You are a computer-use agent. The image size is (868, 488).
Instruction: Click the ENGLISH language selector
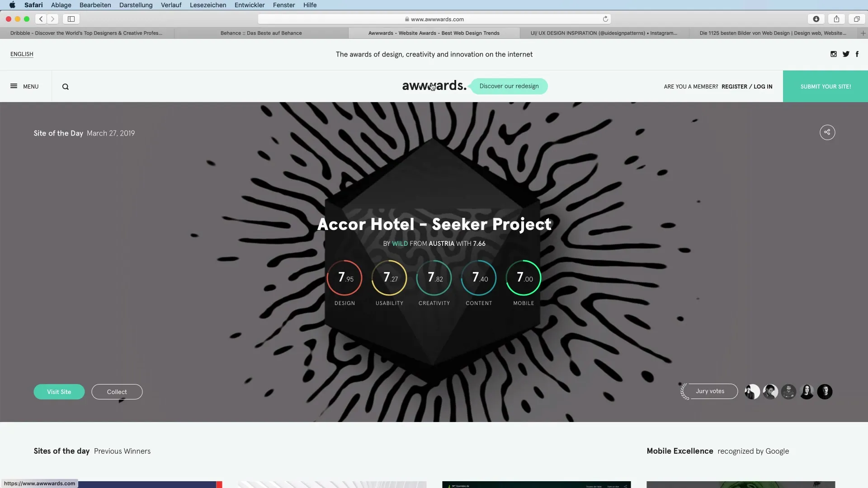(x=22, y=54)
